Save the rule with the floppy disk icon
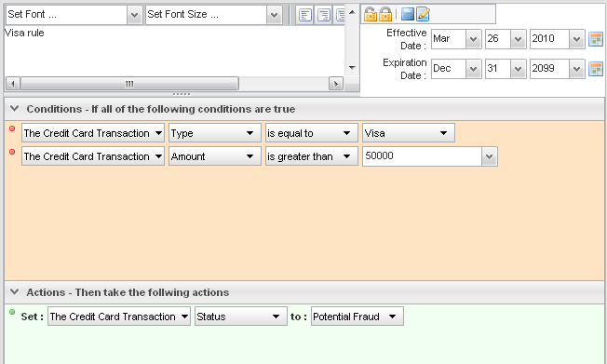This screenshot has height=364, width=607. click(x=407, y=14)
